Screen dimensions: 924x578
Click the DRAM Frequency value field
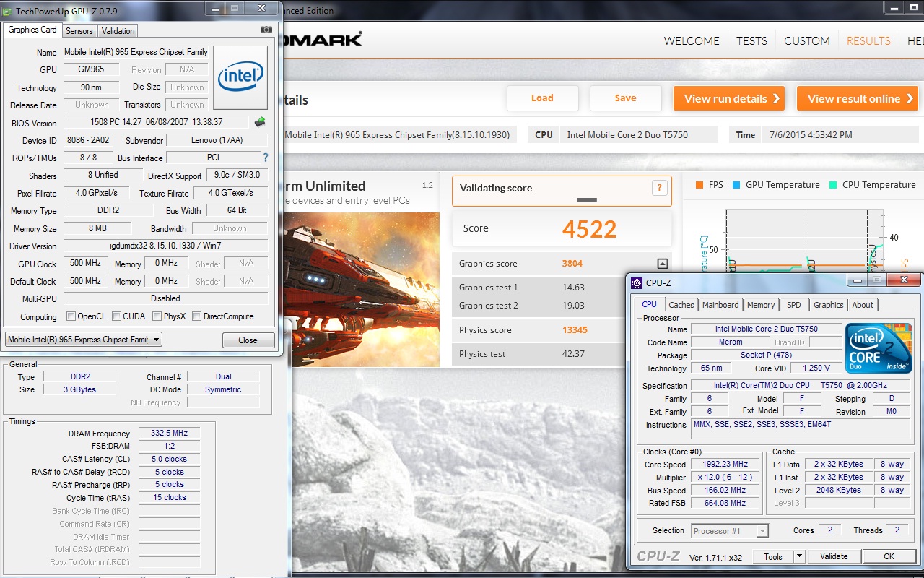click(169, 433)
